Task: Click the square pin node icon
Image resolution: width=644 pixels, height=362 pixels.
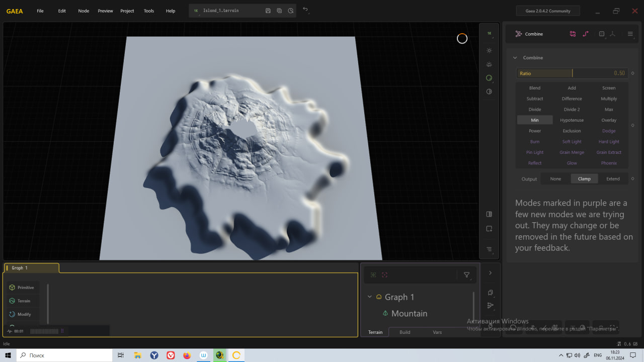Action: 602,34
